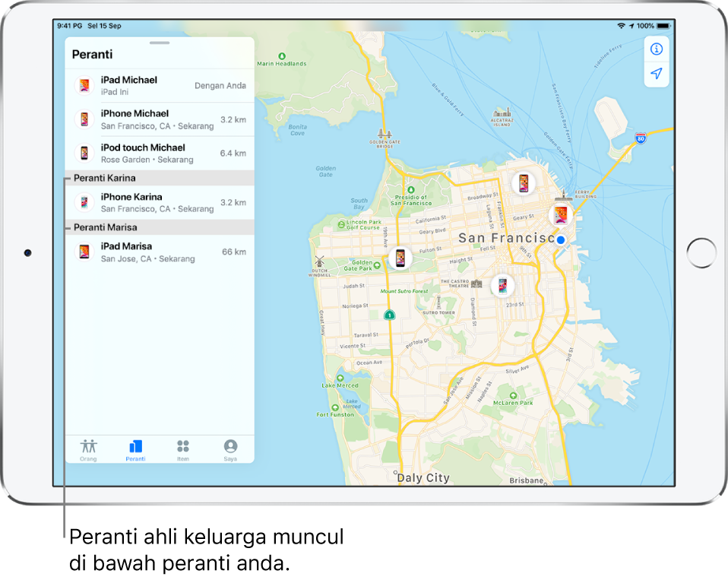Tap the 66 km distance value

(x=234, y=252)
